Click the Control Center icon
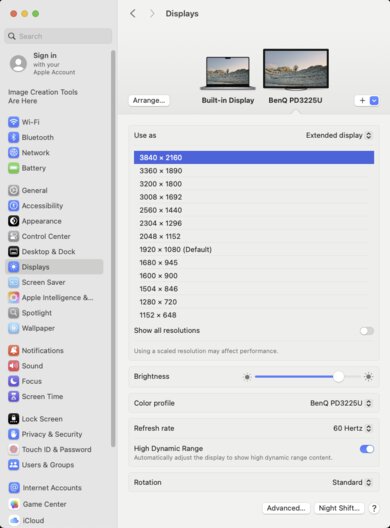This screenshot has width=390, height=528. (x=13, y=236)
